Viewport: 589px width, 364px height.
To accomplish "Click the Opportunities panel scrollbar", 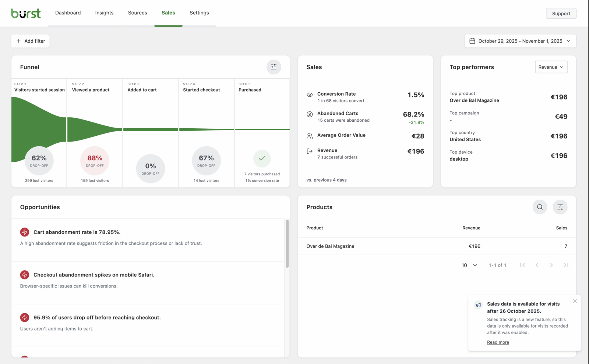I will [x=287, y=243].
